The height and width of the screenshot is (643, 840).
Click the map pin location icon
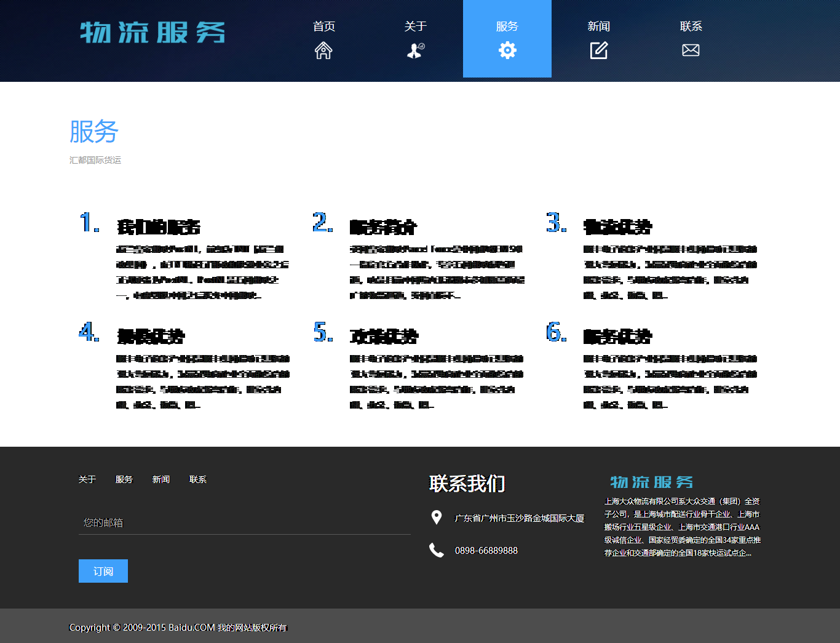click(x=437, y=517)
